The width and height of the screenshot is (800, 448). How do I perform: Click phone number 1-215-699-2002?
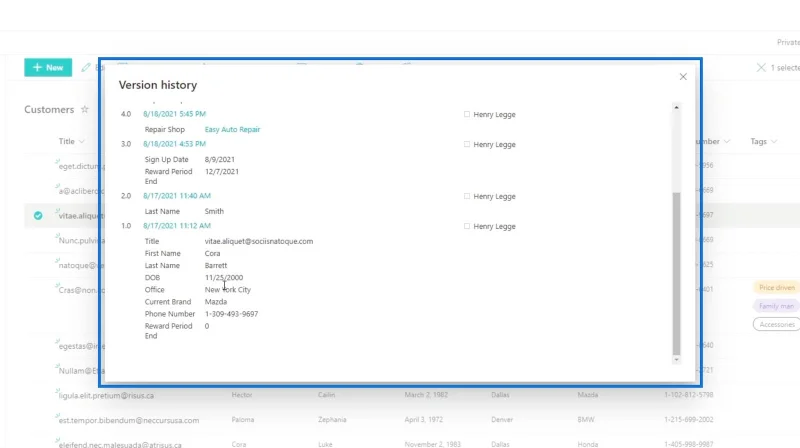pos(689,420)
